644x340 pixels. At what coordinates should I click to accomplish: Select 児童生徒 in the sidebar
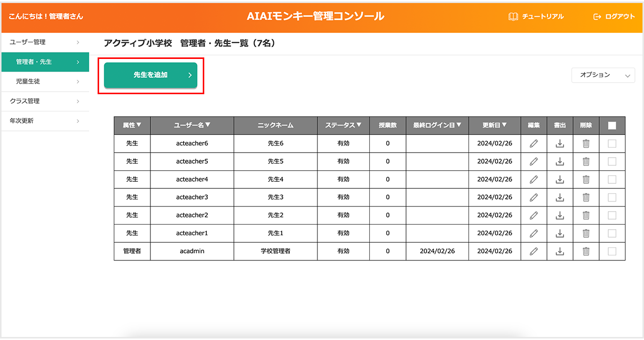[x=44, y=81]
